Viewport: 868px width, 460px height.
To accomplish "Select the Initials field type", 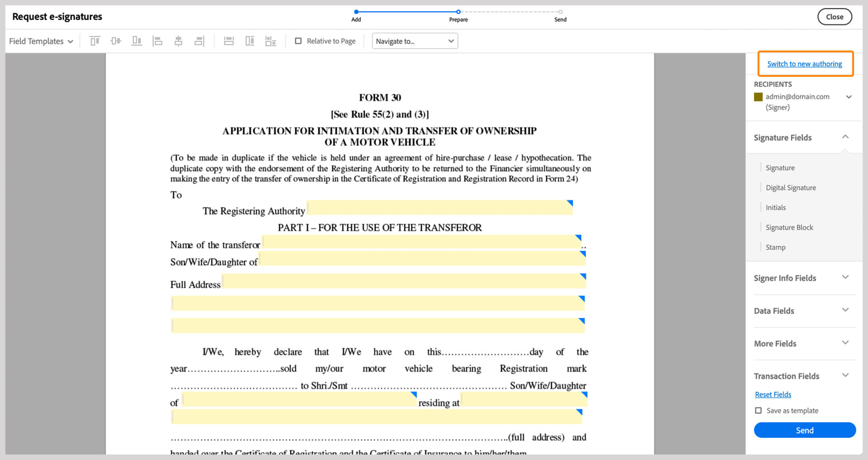I will (775, 207).
